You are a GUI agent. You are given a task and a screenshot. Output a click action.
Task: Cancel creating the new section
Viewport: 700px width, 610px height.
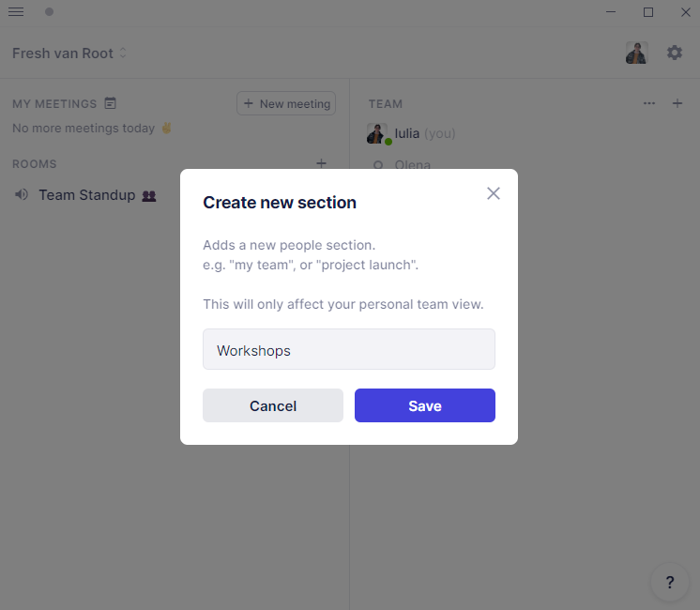click(x=273, y=405)
